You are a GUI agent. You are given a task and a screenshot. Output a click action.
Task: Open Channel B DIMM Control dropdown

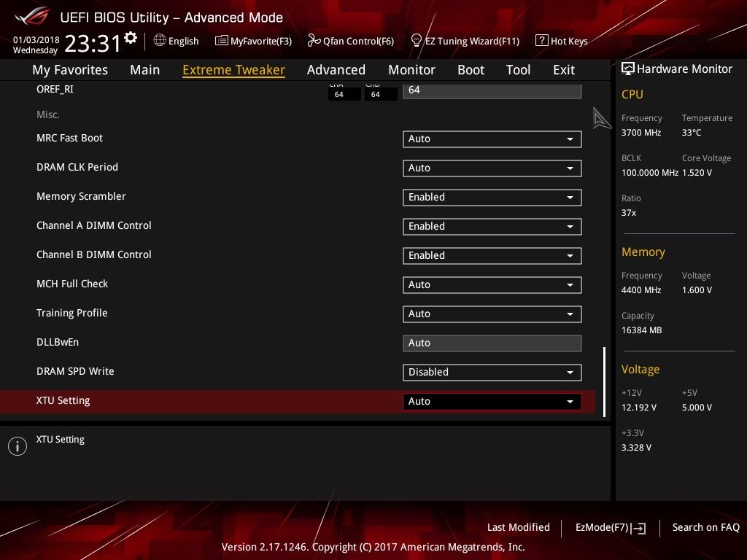(x=492, y=256)
